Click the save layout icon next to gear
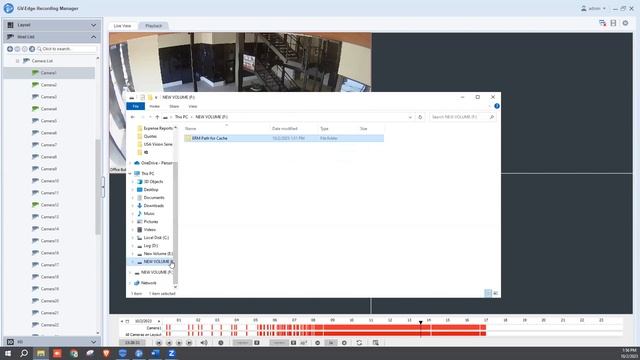Image resolution: width=640 pixels, height=360 pixels. (613, 23)
